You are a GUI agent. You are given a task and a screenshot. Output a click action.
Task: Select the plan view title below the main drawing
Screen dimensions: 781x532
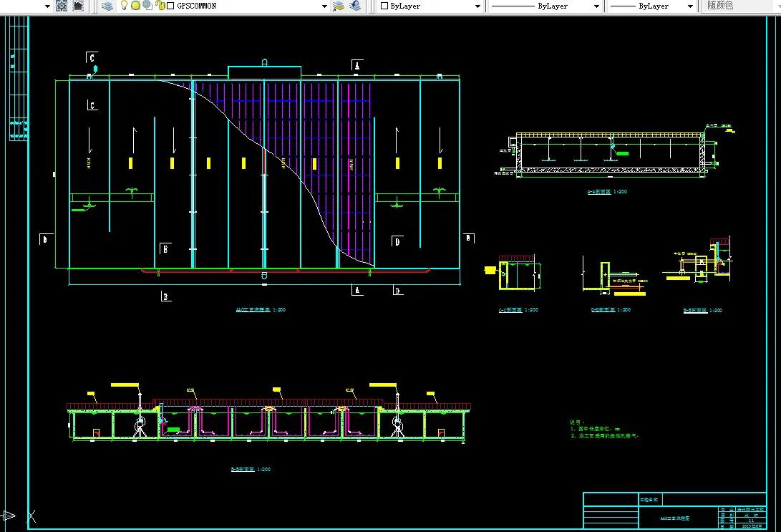click(x=261, y=310)
